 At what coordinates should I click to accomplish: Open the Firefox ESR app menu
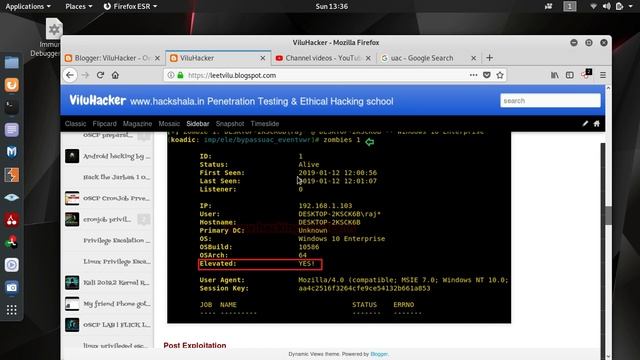click(130, 7)
